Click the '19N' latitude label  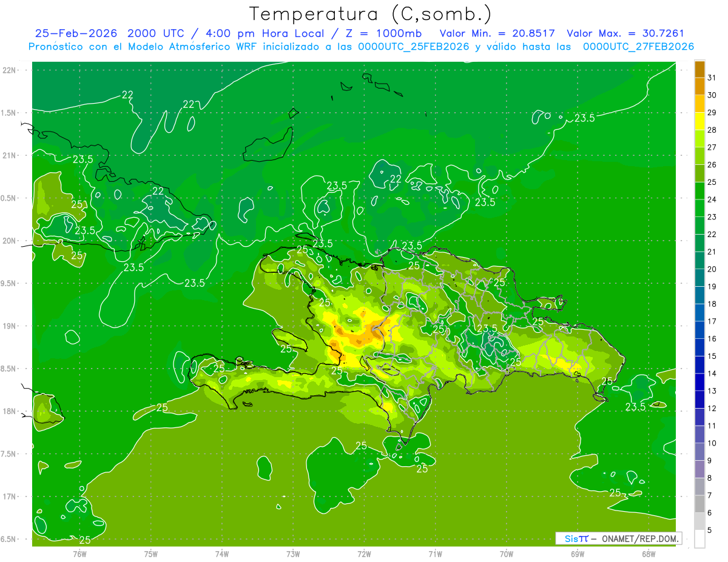(9, 326)
